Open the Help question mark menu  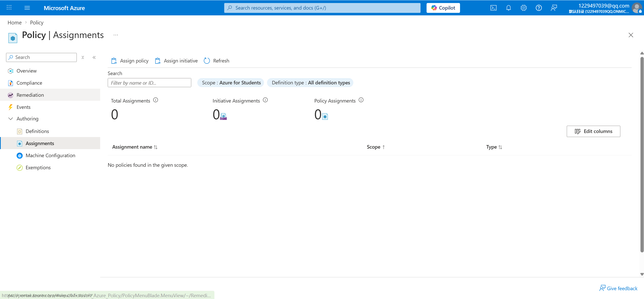539,8
